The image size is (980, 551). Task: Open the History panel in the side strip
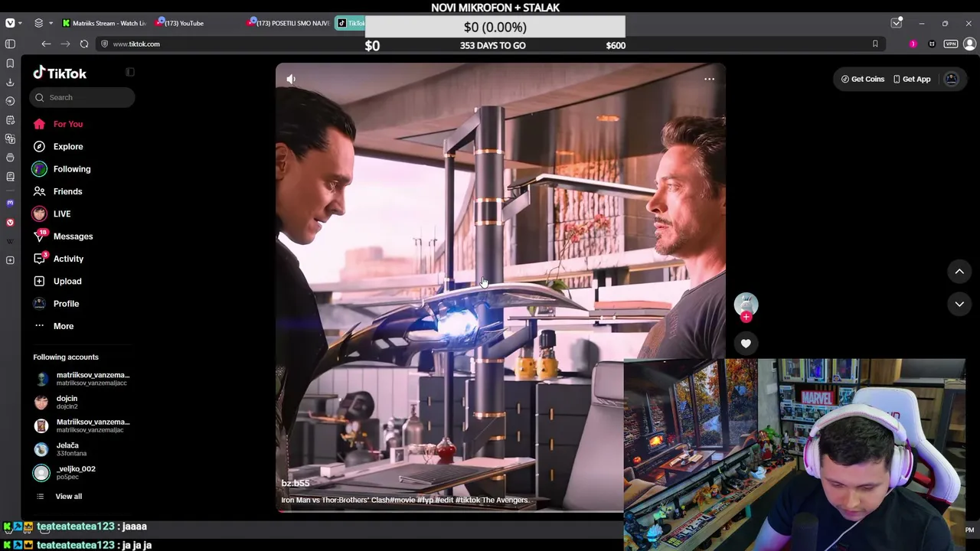(10, 101)
